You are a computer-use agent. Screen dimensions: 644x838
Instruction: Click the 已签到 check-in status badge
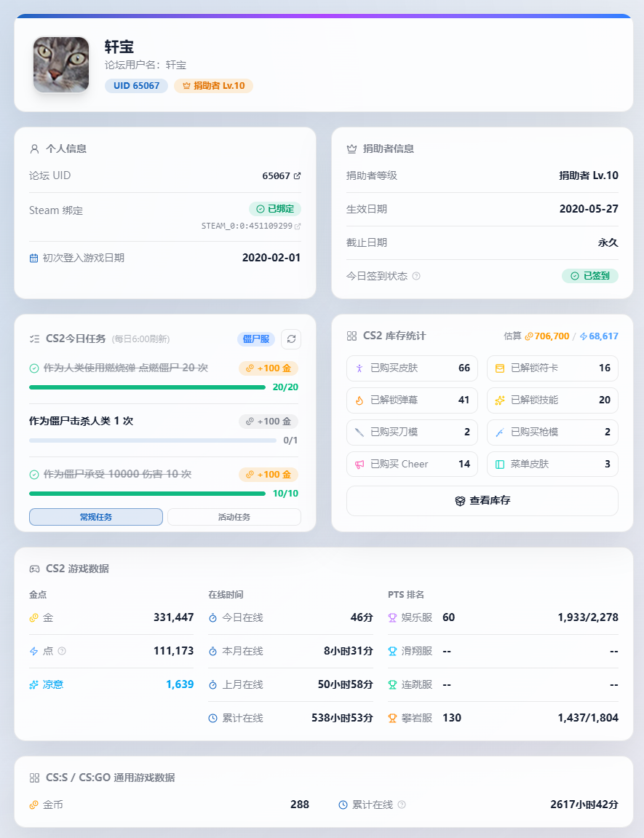click(x=590, y=276)
